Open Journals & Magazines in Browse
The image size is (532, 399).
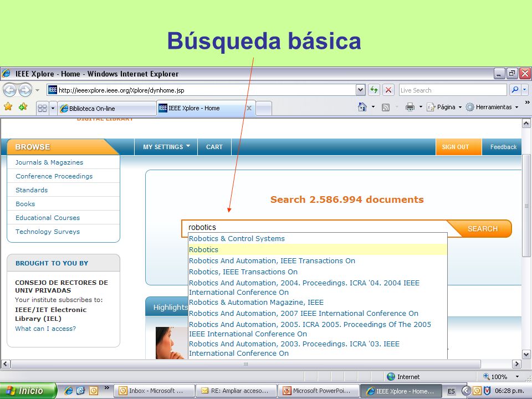[x=49, y=162]
